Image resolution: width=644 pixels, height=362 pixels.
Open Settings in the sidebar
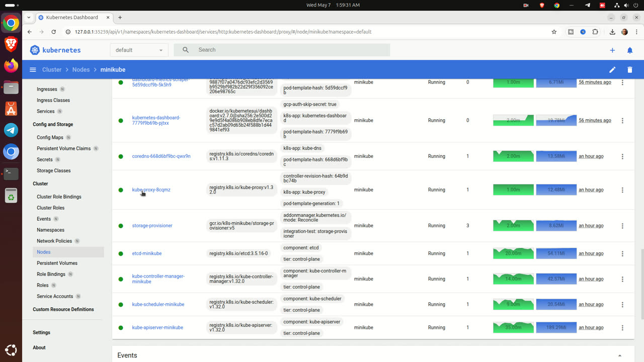coord(41,332)
